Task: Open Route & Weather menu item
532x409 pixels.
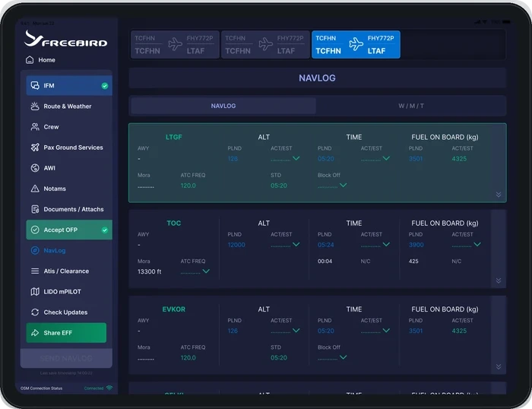Action: [x=69, y=106]
